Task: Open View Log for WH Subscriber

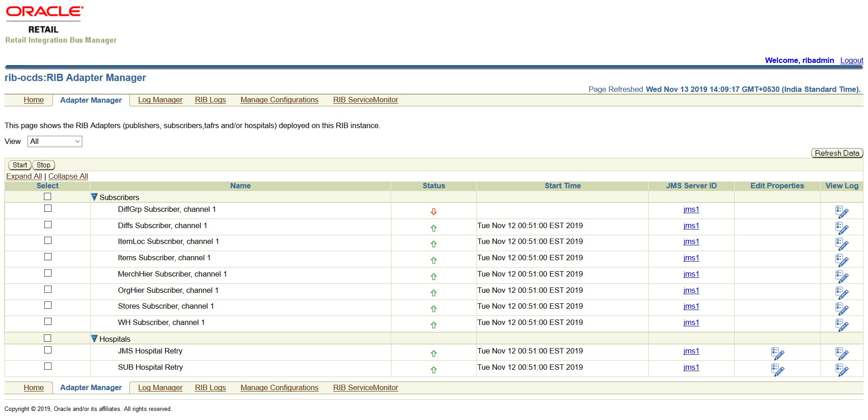Action: click(841, 325)
